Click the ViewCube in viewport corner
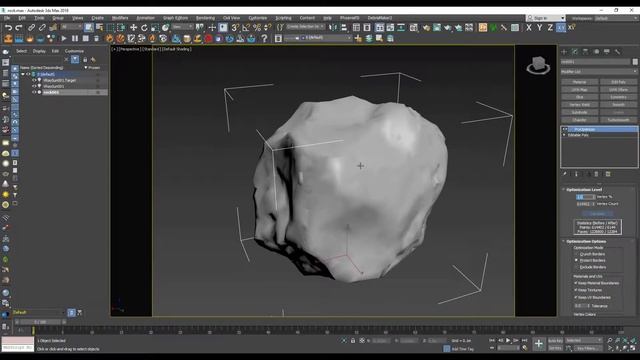This screenshot has height=360, width=640. coord(538,65)
